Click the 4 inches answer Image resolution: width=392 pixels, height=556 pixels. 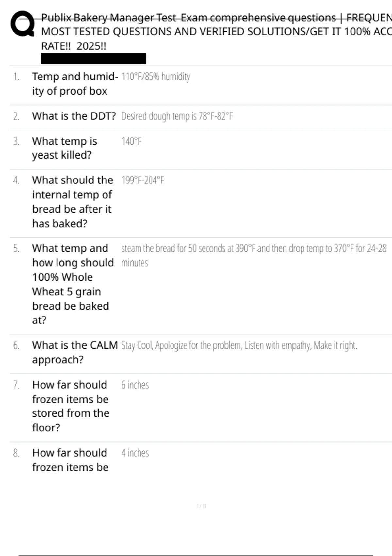click(x=135, y=453)
